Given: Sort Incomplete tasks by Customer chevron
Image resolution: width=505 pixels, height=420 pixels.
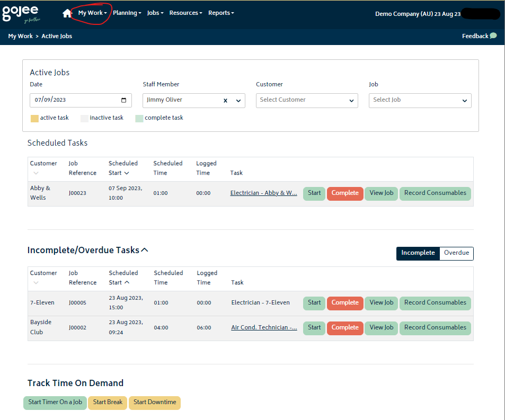Looking at the screenshot, I should pos(36,283).
